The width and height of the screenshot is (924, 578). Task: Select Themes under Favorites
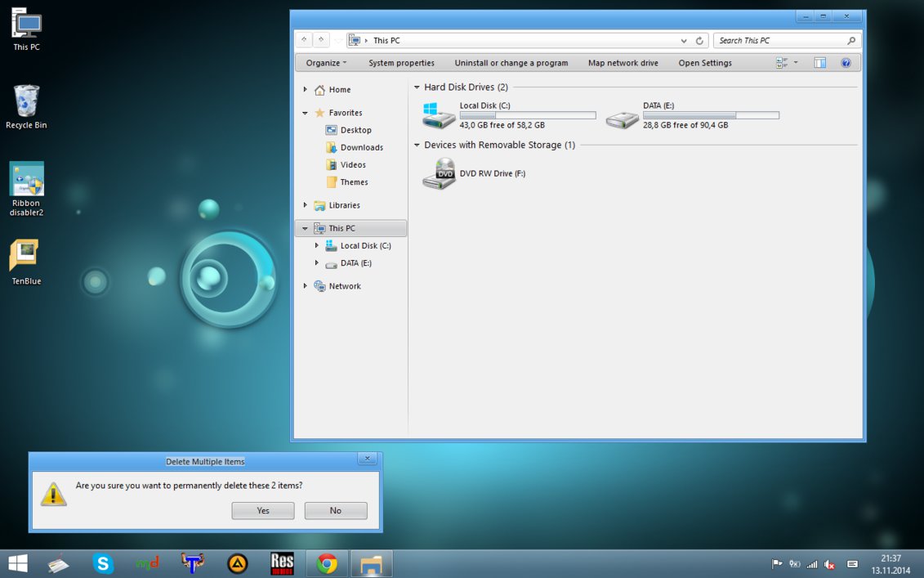coord(347,182)
